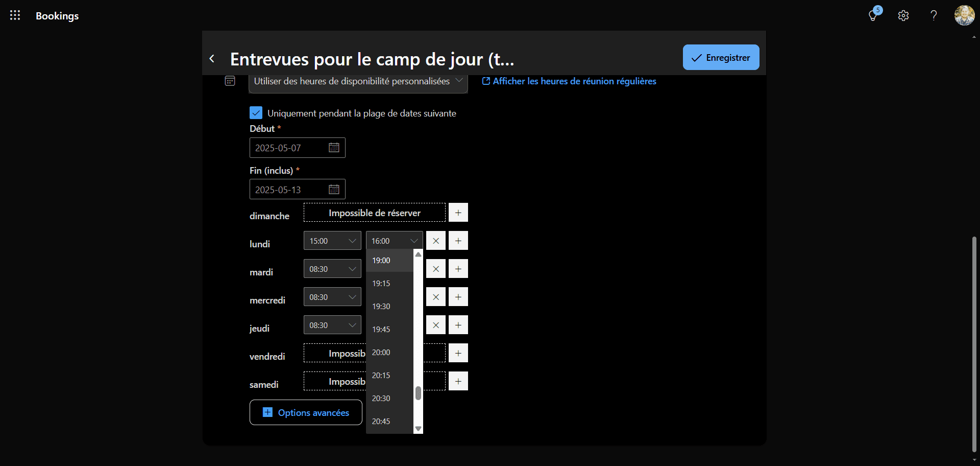Image resolution: width=980 pixels, height=466 pixels.
Task: Open the help question mark icon
Action: [x=934, y=15]
